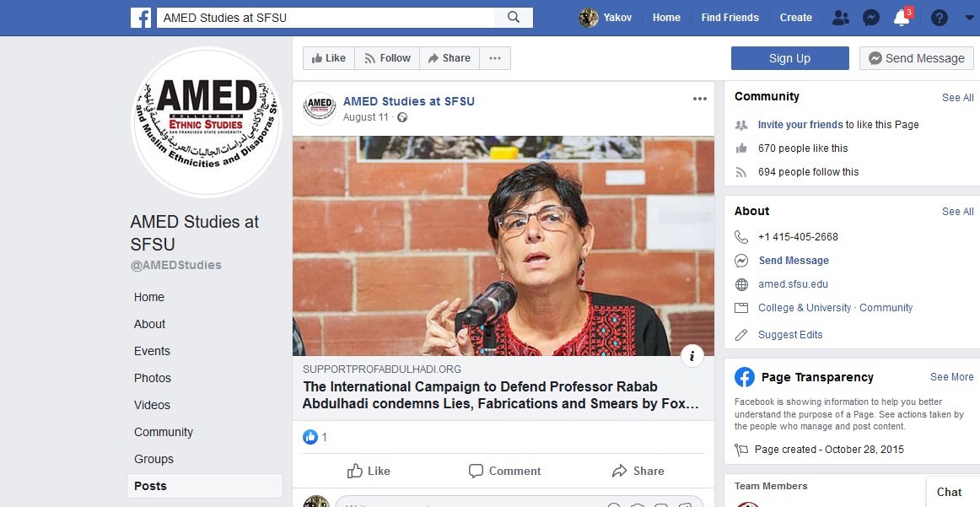Click the blue like reaction icon
The height and width of the screenshot is (507, 980).
click(310, 437)
